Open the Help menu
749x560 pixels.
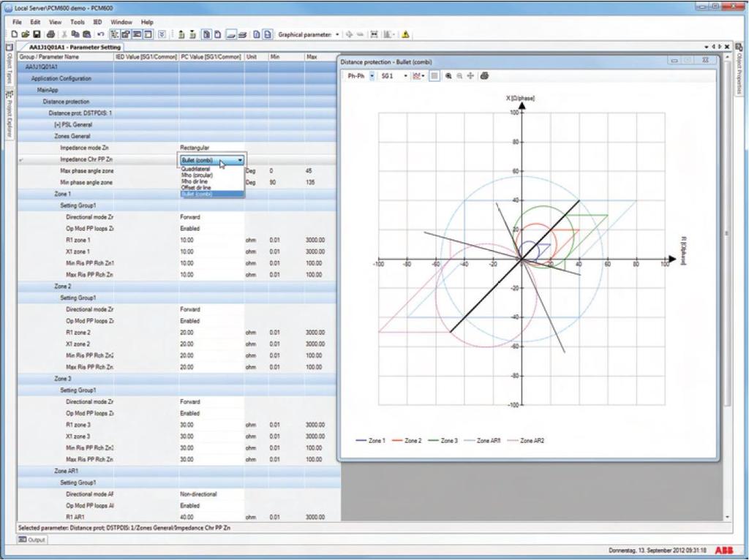point(147,22)
